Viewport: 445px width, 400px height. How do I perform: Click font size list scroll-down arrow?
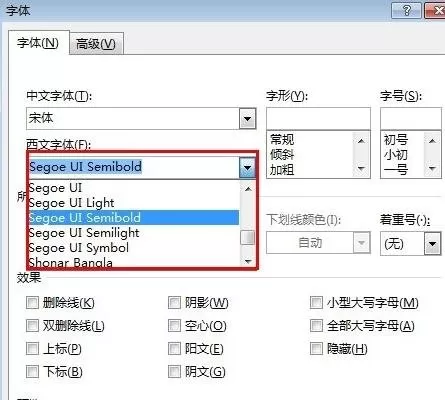pos(432,169)
